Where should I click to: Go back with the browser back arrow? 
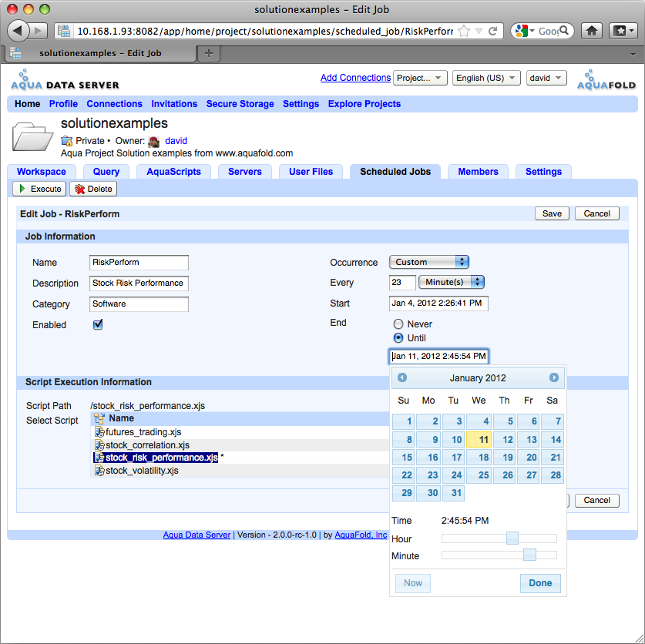(18, 31)
